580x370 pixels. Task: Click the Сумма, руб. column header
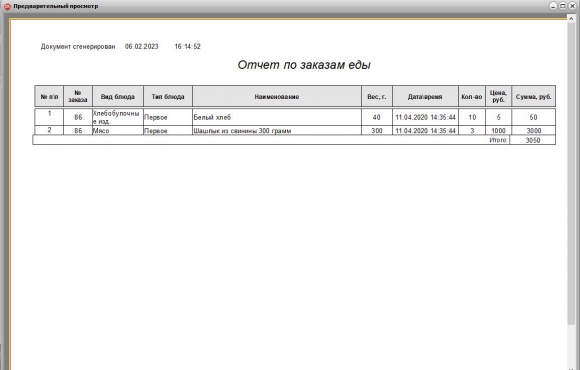tap(533, 97)
